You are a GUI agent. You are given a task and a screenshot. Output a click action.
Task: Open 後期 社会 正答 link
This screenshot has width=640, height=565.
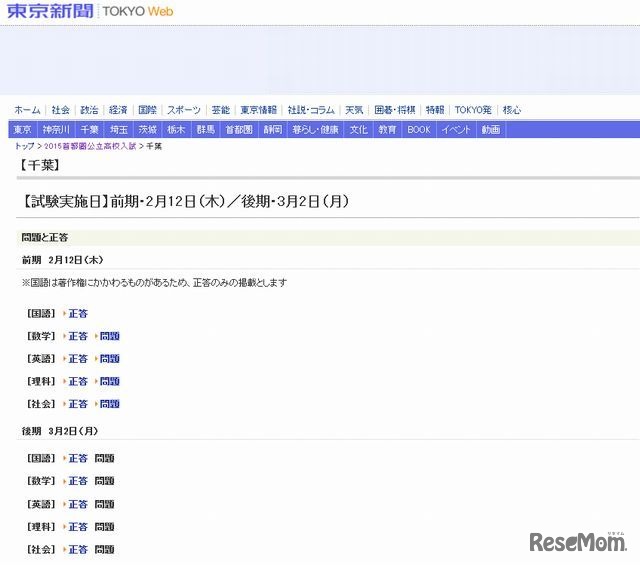[x=78, y=549]
